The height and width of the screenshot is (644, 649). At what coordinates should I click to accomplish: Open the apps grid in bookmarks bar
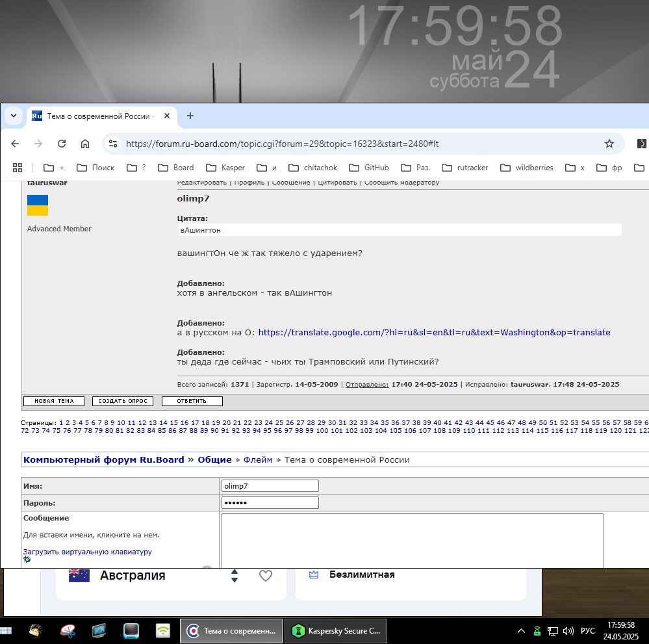[18, 168]
